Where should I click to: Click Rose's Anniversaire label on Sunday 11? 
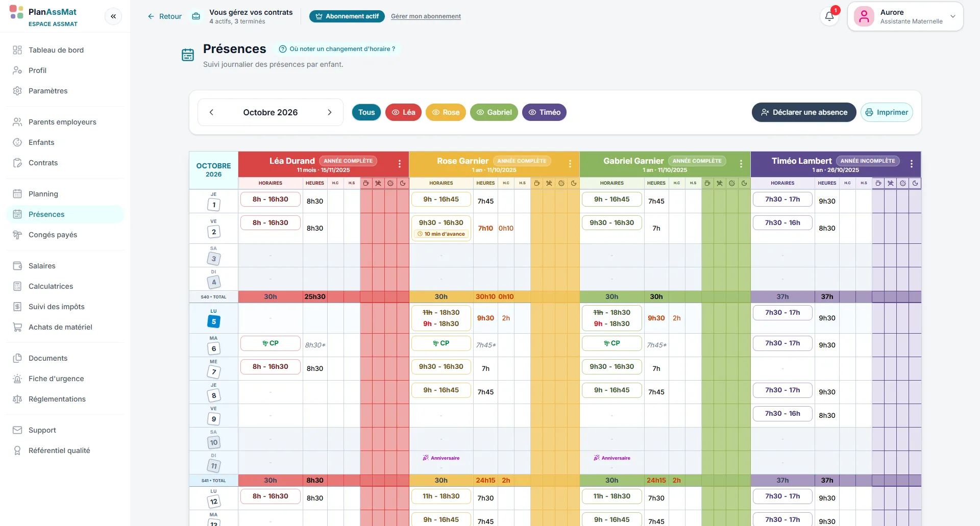tap(441, 458)
